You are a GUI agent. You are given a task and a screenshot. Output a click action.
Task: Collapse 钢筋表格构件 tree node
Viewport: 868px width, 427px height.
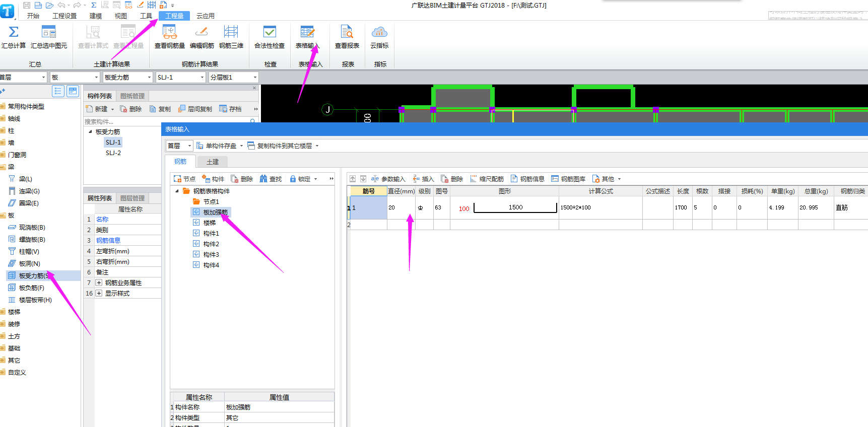[x=177, y=191]
